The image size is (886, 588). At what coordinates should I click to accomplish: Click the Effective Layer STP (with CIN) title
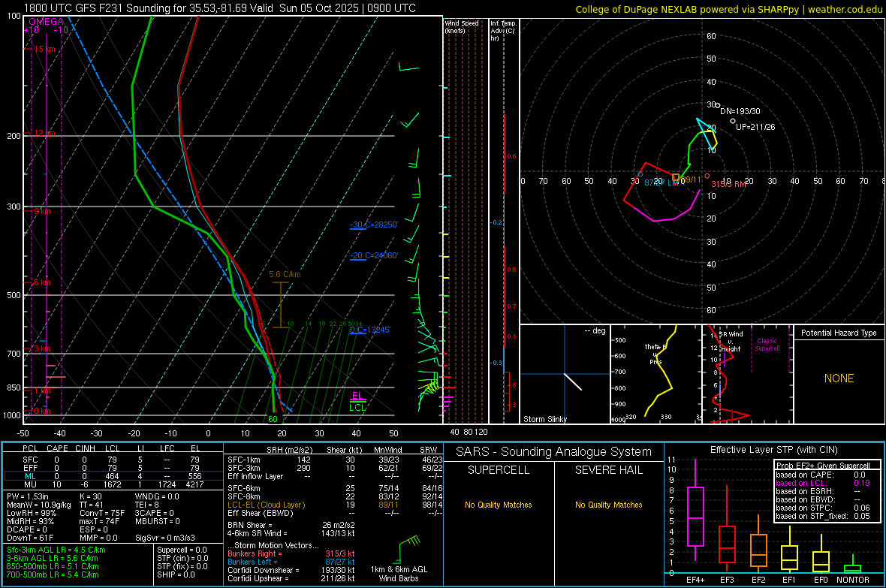[773, 450]
